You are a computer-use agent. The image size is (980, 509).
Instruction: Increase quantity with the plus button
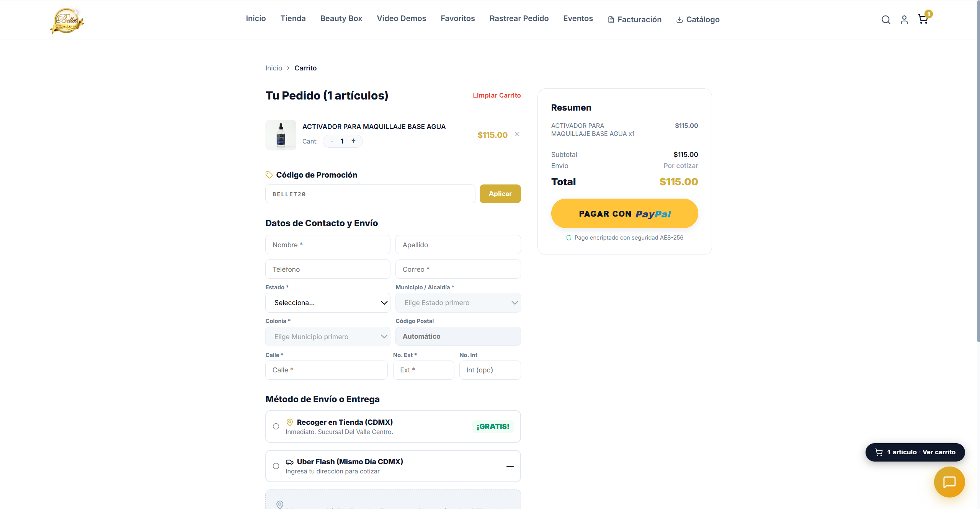(x=354, y=141)
